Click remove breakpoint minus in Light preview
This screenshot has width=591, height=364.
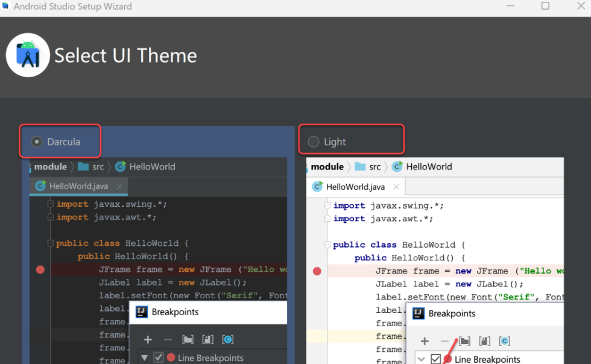pyautogui.click(x=444, y=341)
